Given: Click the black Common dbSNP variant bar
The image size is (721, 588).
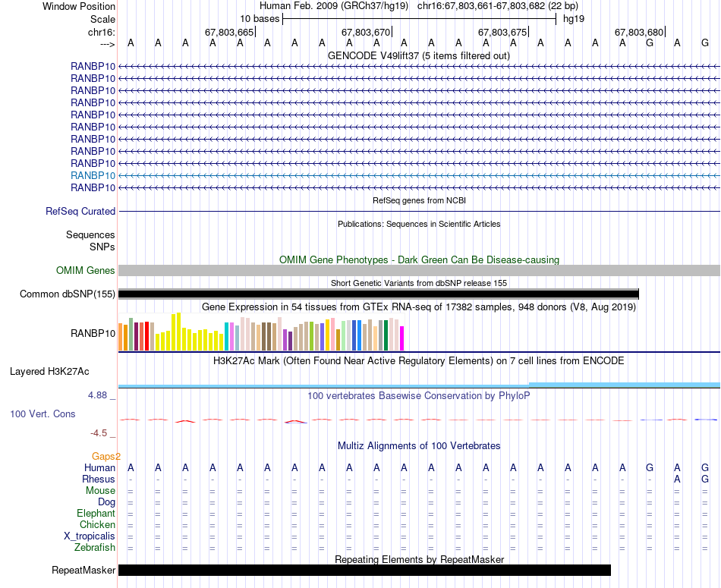Looking at the screenshot, I should [379, 294].
